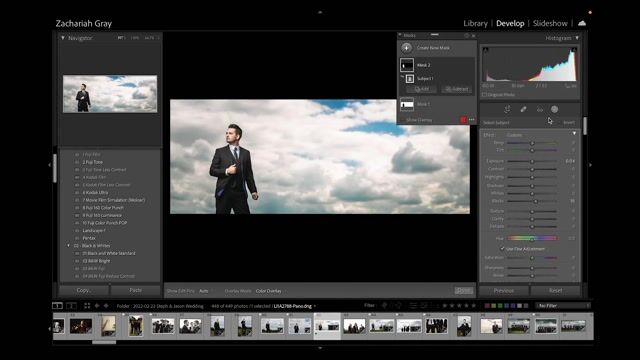
Task: Open Overlay Mode Color Overlay dropdown
Action: 269,291
